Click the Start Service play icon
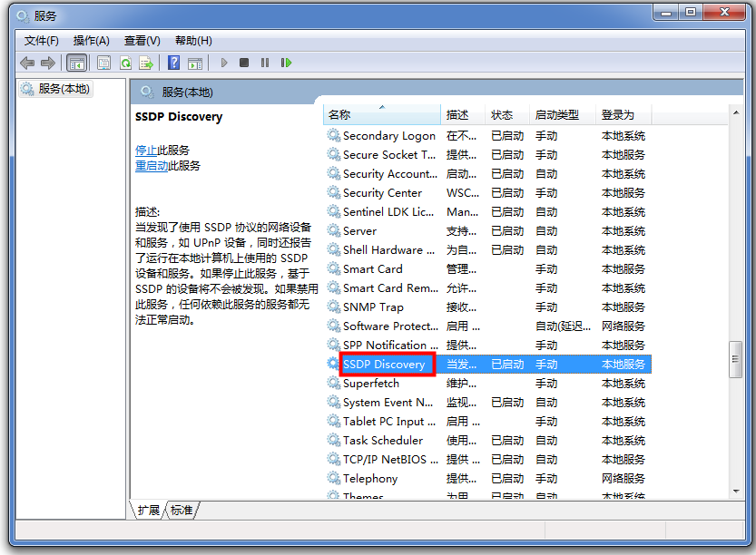756x555 pixels. point(223,63)
